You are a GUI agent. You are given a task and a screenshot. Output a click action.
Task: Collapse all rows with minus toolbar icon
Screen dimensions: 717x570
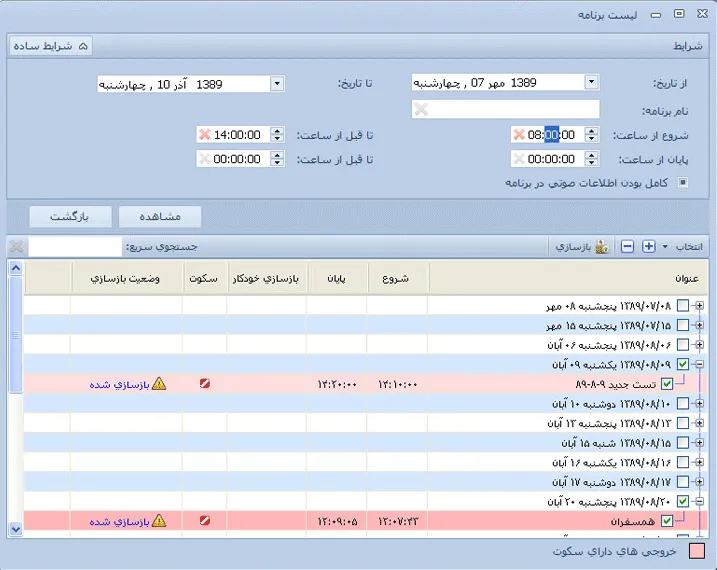(627, 246)
